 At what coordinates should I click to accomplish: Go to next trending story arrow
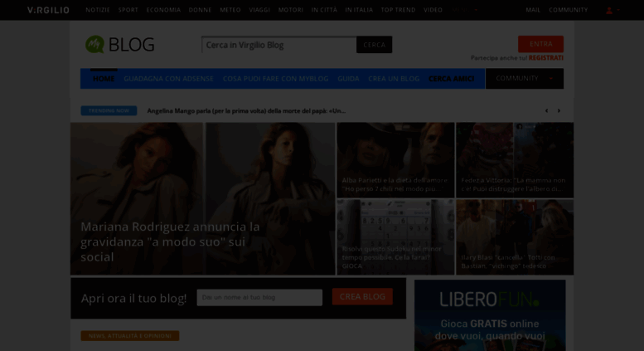coord(559,110)
